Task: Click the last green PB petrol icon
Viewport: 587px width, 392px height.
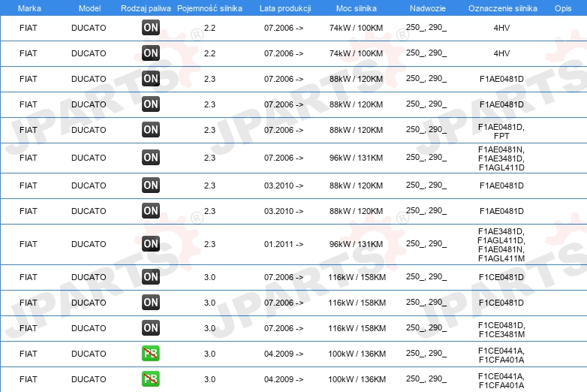Action: (150, 378)
